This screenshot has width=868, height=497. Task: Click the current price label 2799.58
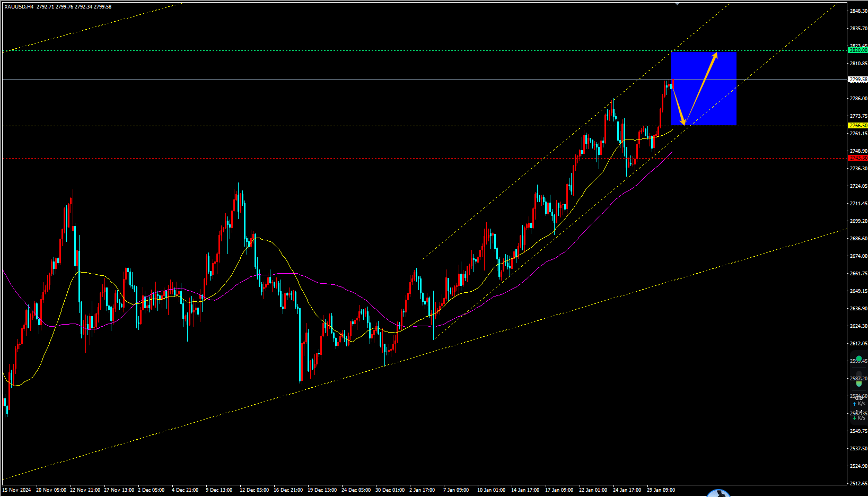858,80
